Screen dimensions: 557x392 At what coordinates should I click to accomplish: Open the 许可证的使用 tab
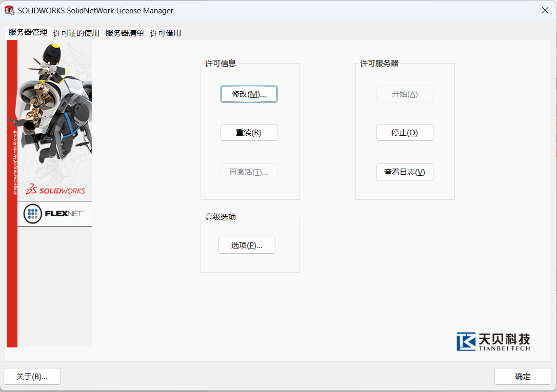76,33
